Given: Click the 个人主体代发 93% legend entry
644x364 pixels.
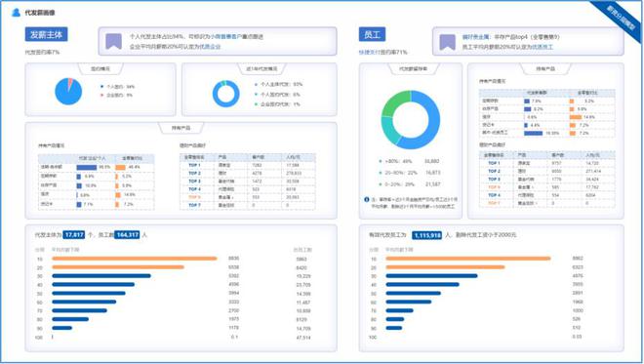Looking at the screenshot, I should [x=278, y=84].
